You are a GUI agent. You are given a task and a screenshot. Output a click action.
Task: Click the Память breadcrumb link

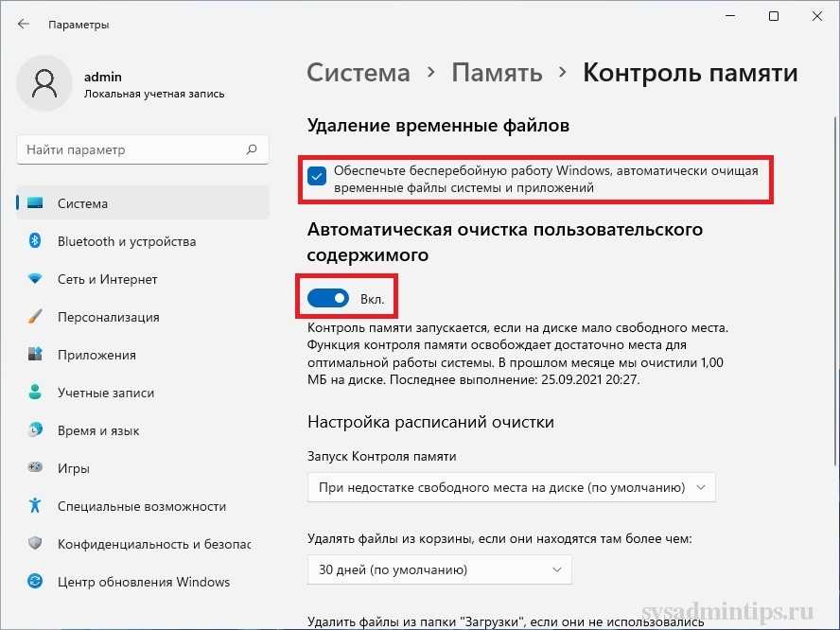tap(497, 73)
